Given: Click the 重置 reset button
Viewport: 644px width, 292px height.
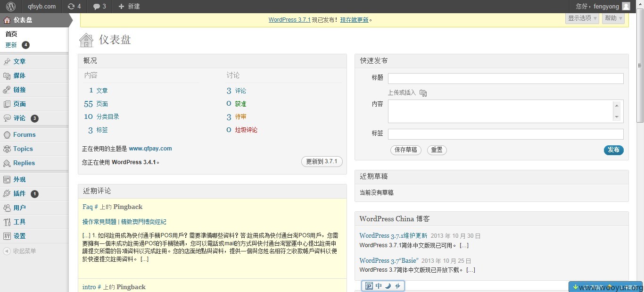Looking at the screenshot, I should [437, 150].
